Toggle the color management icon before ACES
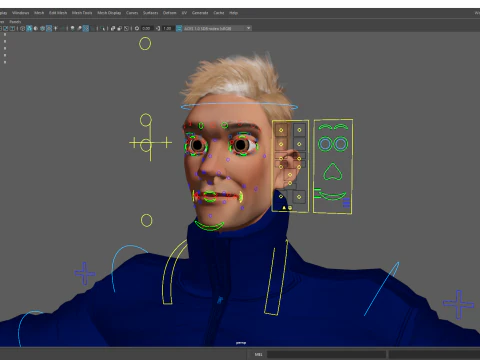This screenshot has height=360, width=480. click(179, 28)
